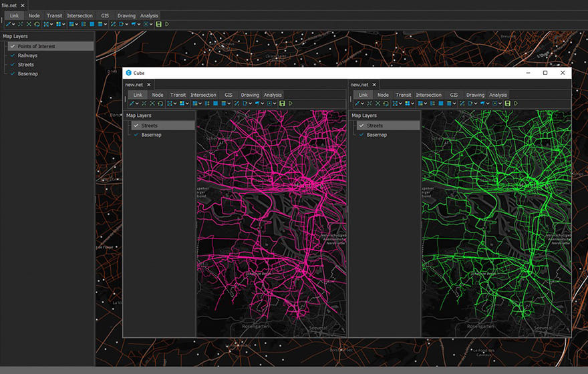The image size is (588, 374).
Task: Click the blue flag-arrow icon in magenta-map pane toolbar
Action: (x=257, y=103)
